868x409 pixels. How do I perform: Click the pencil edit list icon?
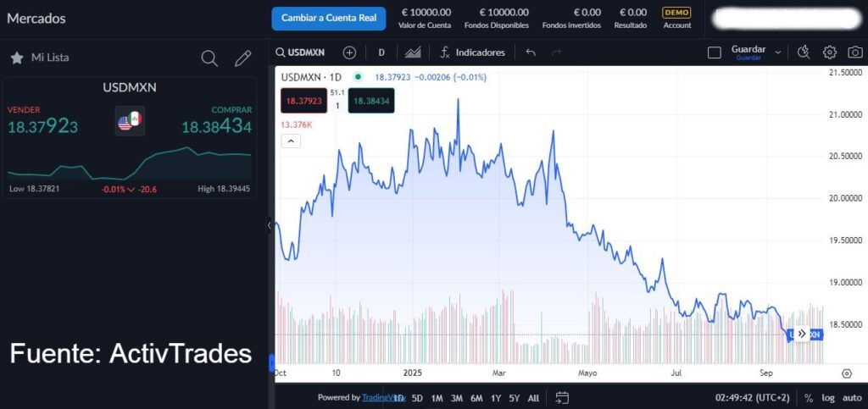click(243, 58)
